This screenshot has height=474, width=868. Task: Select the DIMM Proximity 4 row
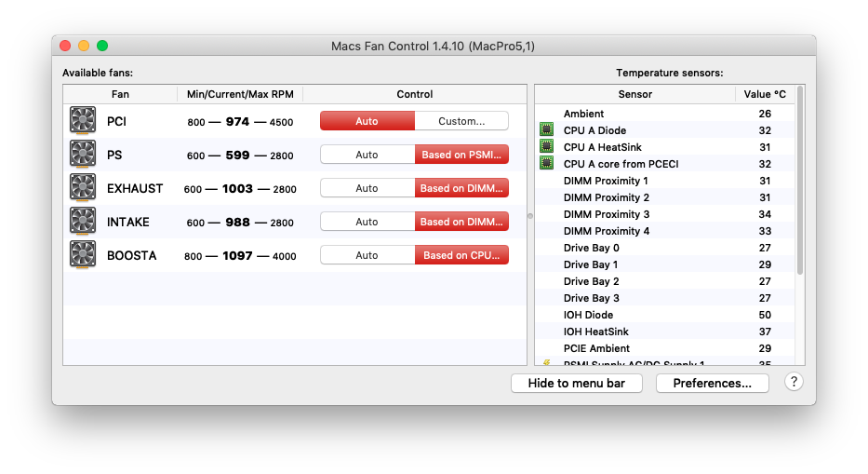[x=665, y=231]
